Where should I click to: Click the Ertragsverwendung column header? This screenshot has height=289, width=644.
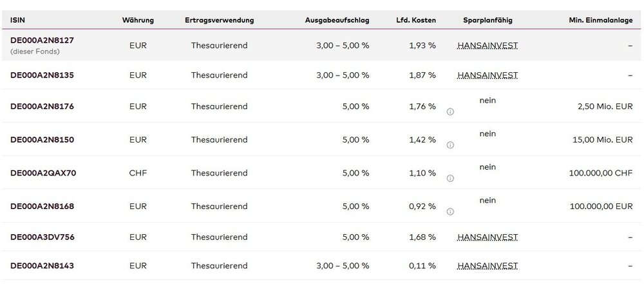coord(219,20)
